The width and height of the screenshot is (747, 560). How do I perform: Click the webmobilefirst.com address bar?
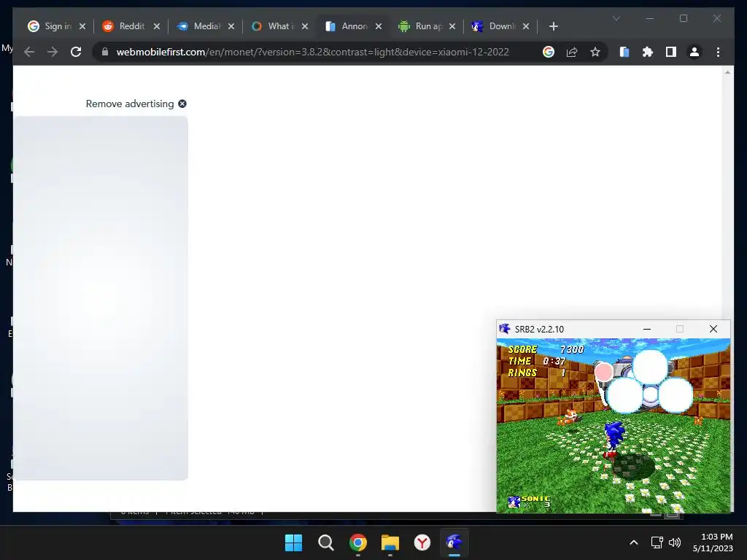coord(312,52)
